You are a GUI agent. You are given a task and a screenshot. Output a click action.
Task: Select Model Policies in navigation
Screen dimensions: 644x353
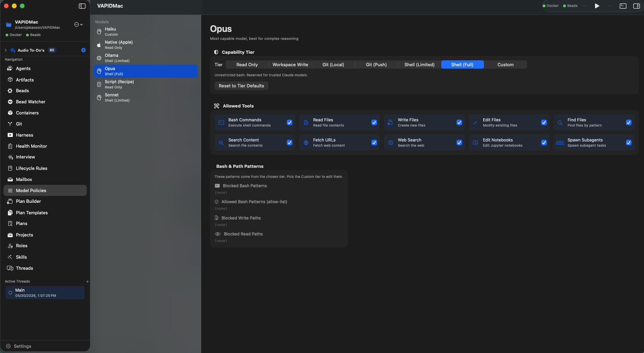click(x=45, y=190)
